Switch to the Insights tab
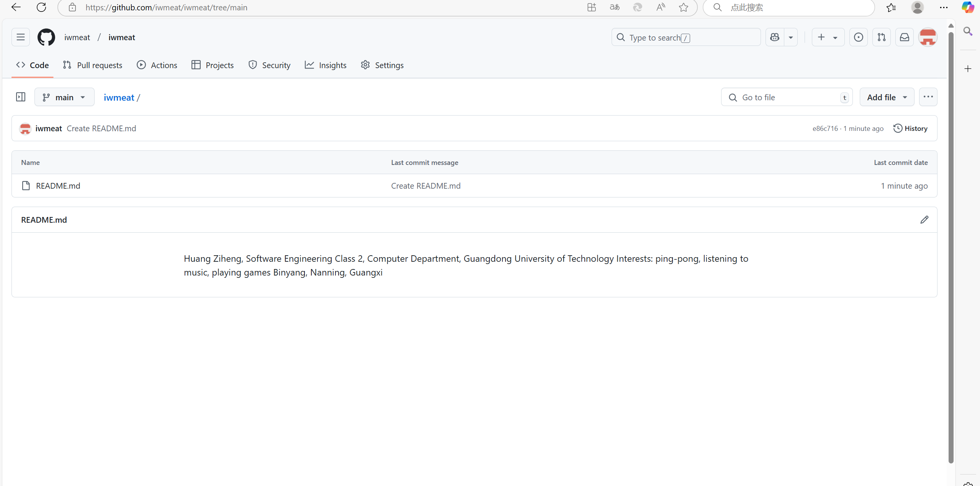 click(x=326, y=65)
